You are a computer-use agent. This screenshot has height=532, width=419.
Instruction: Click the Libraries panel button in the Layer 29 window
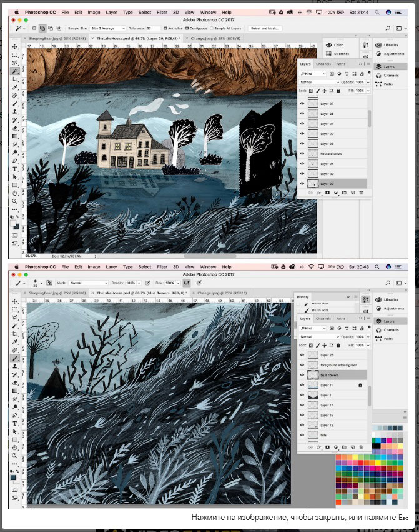(390, 45)
